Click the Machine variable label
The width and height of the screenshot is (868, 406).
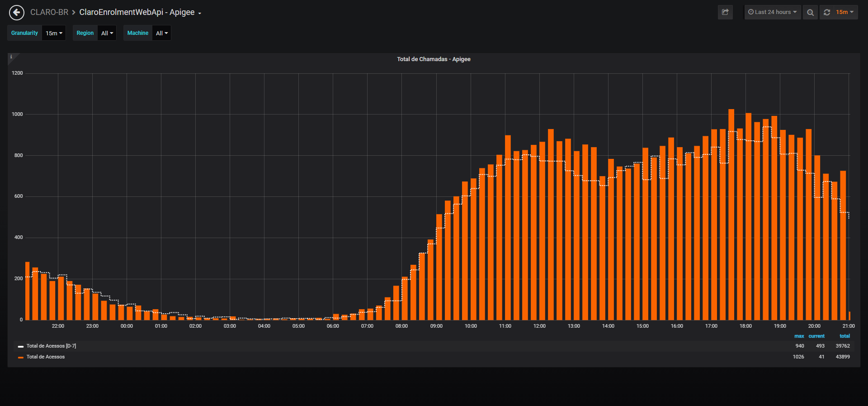138,33
